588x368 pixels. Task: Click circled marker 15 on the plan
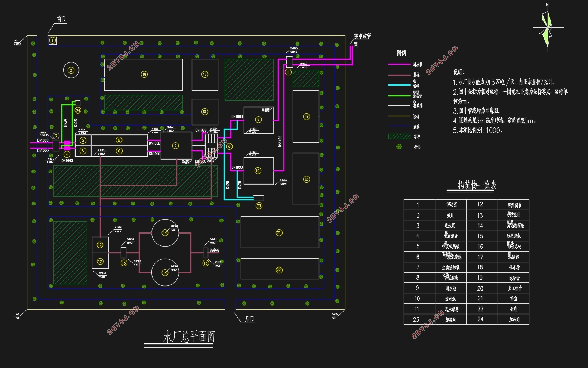pyautogui.click(x=206, y=263)
